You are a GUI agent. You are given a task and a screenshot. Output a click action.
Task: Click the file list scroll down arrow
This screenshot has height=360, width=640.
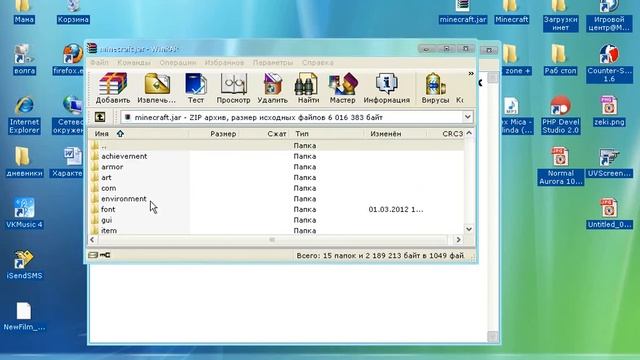coord(469,229)
